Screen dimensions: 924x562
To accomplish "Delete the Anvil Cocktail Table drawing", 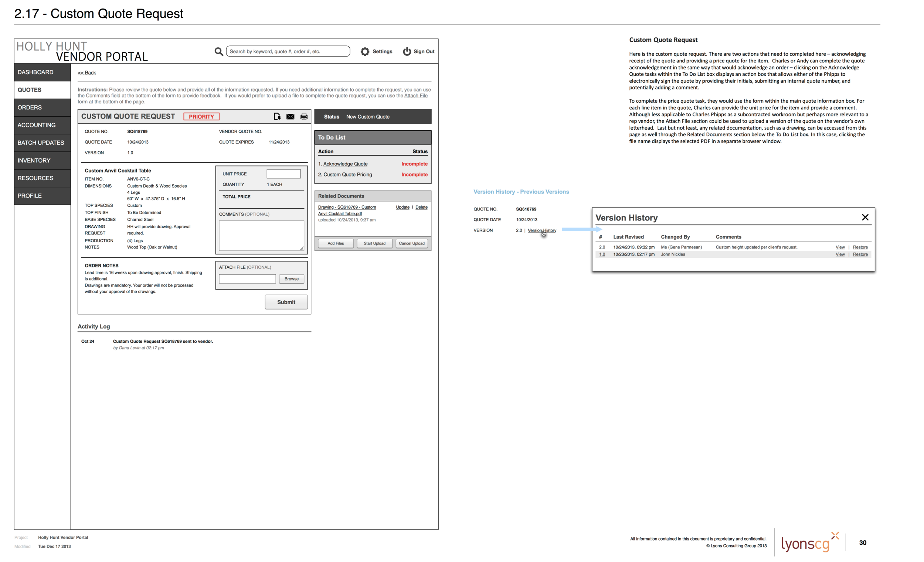I will [421, 207].
